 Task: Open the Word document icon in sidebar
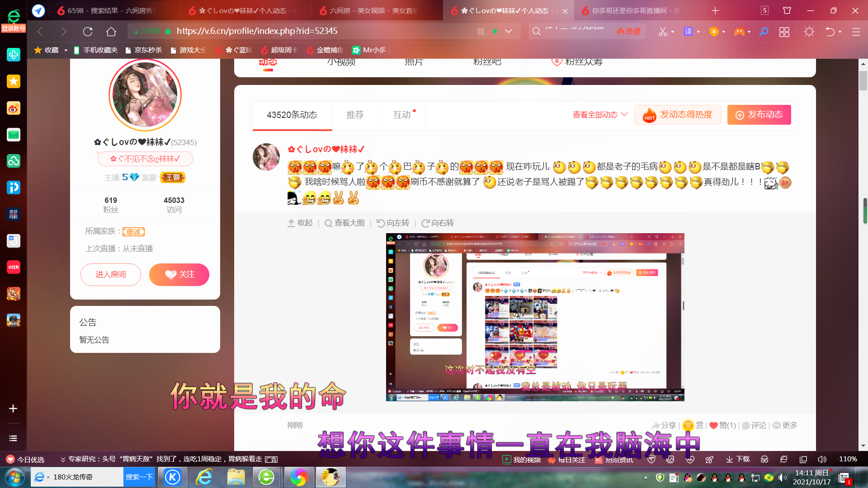click(x=14, y=241)
